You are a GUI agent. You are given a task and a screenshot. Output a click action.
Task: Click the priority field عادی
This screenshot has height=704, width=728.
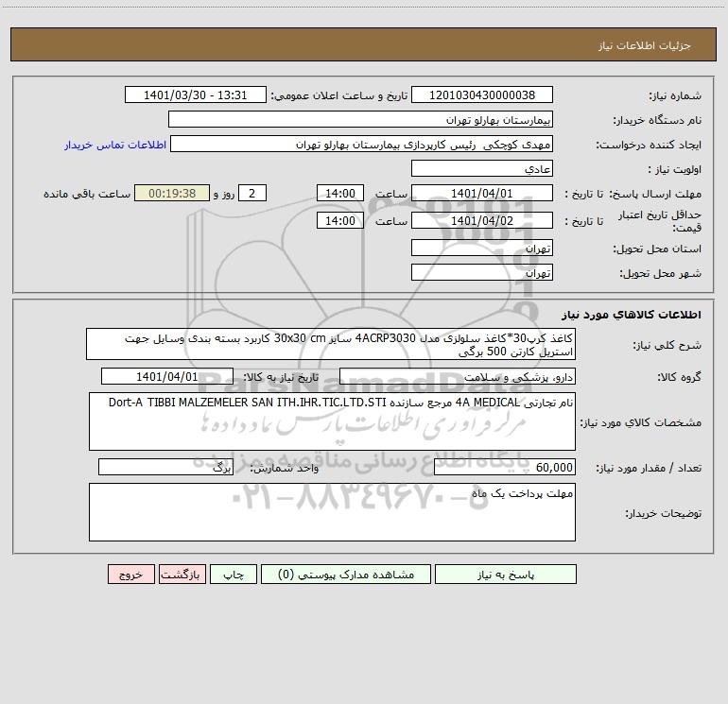tap(482, 169)
